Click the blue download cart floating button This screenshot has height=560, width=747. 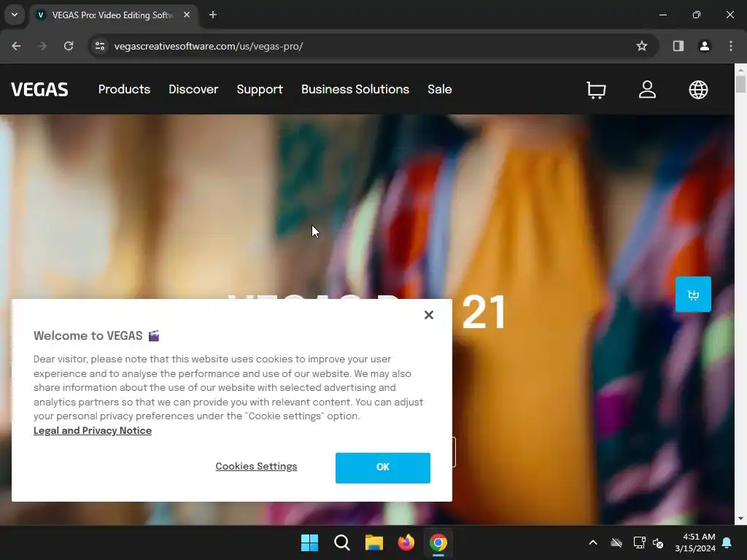[x=693, y=295]
